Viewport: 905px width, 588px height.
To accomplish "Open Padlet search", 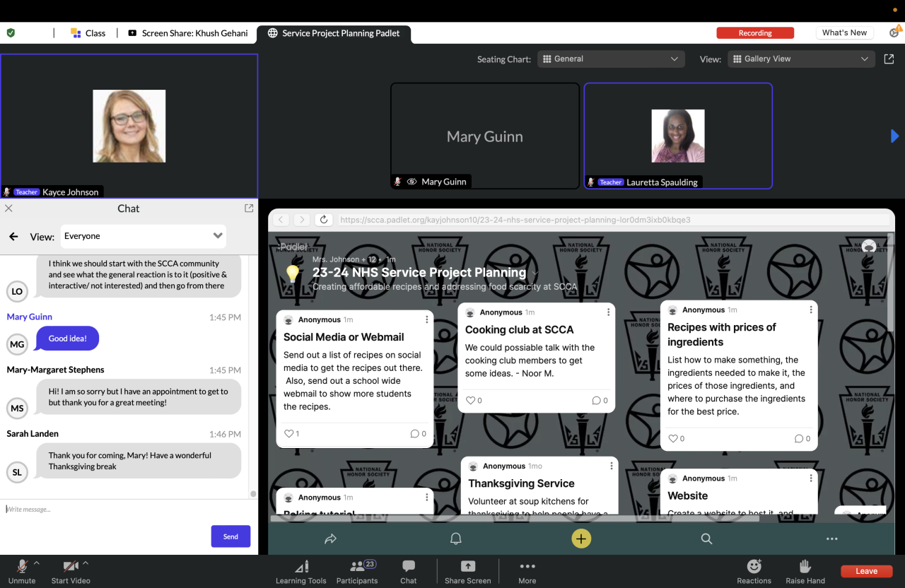I will pos(706,539).
